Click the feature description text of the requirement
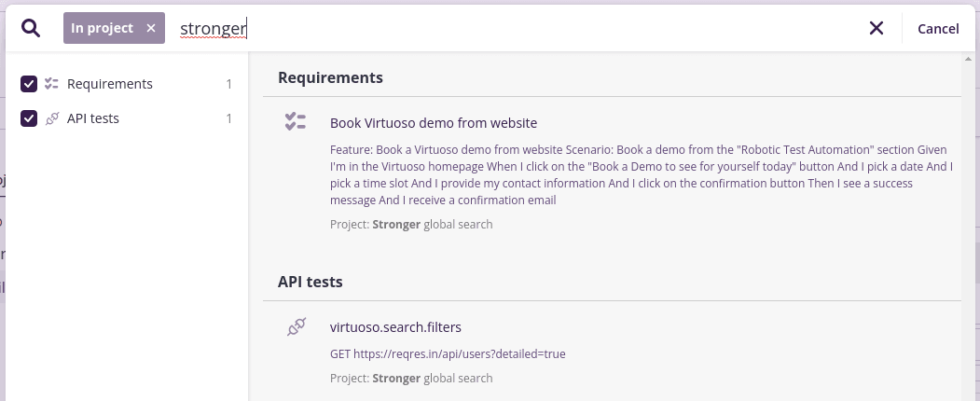This screenshot has height=401, width=980. [x=642, y=175]
